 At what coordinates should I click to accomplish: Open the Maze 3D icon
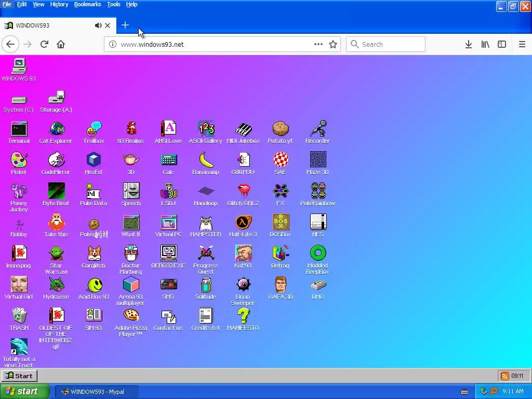(x=317, y=164)
